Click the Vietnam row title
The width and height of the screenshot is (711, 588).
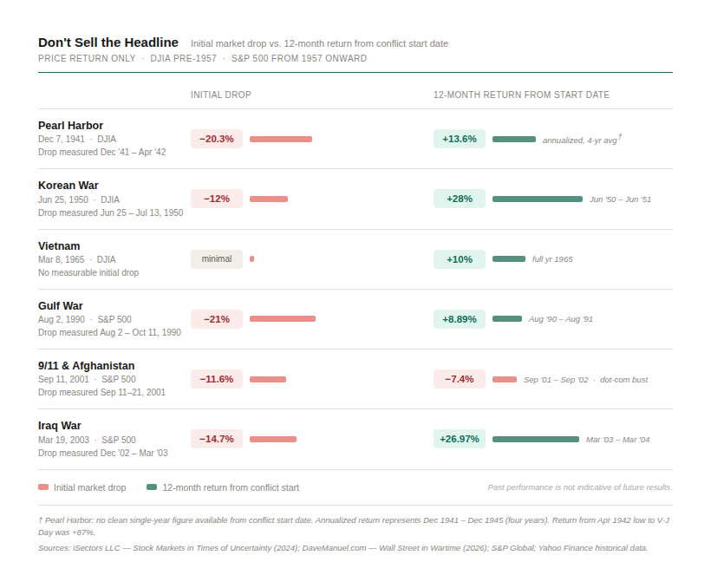59,245
